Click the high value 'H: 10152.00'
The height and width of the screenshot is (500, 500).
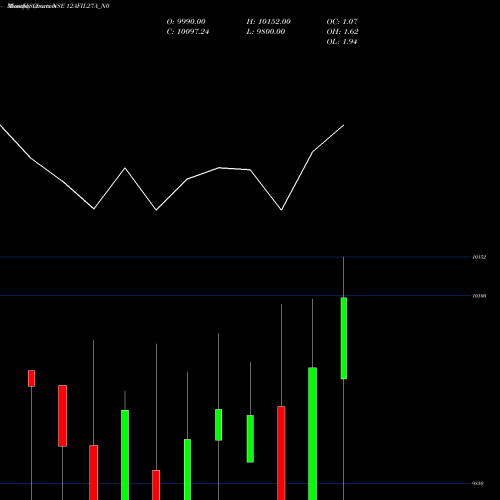[x=269, y=22]
